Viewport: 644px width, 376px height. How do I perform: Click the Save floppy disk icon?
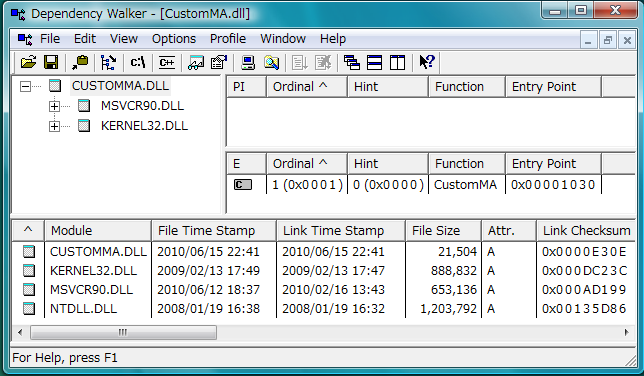click(x=51, y=62)
